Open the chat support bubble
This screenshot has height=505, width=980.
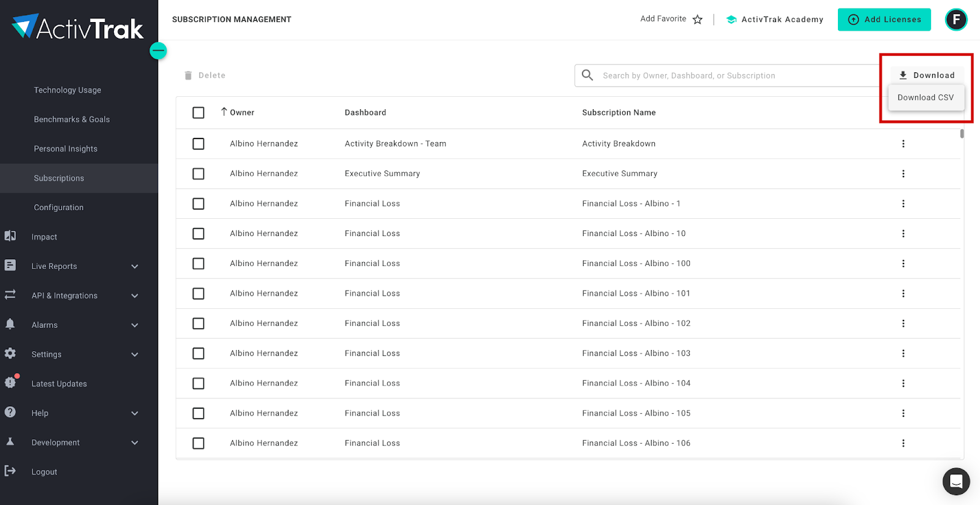pos(956,482)
